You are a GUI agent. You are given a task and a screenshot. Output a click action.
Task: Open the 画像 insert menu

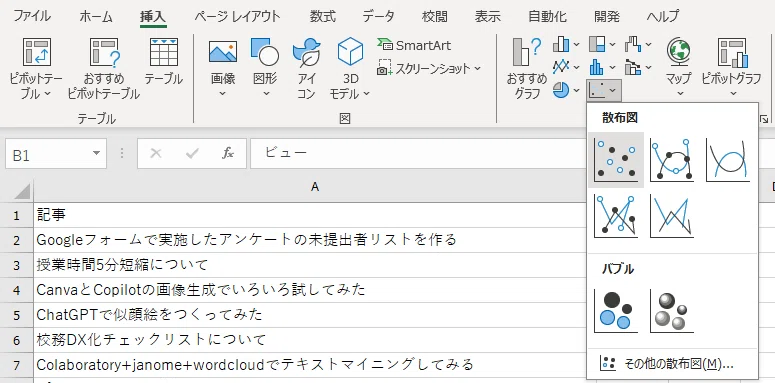(223, 68)
